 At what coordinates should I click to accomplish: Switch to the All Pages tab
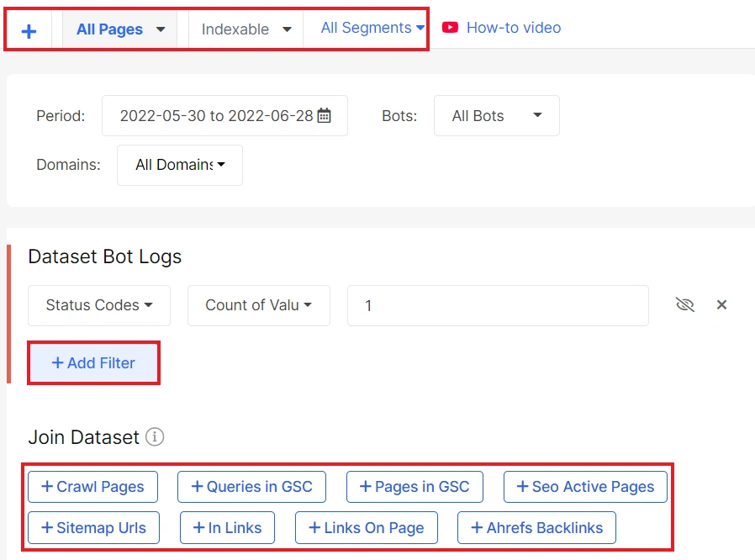tap(119, 28)
